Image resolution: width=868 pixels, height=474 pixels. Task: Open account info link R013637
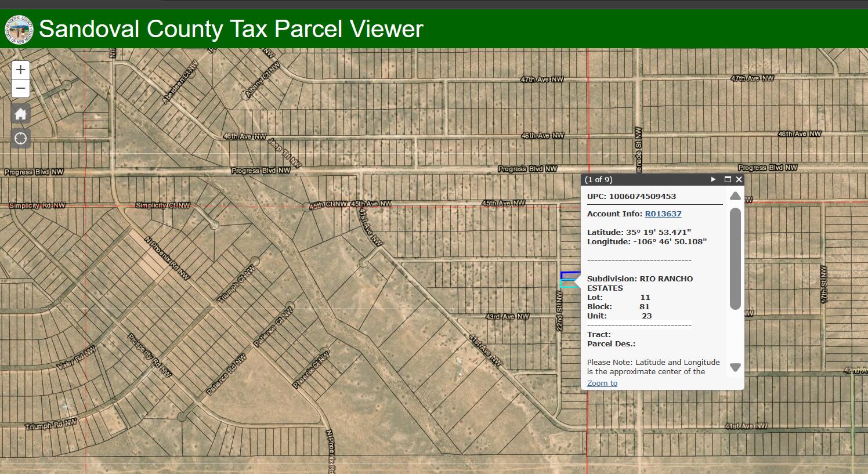(x=663, y=214)
